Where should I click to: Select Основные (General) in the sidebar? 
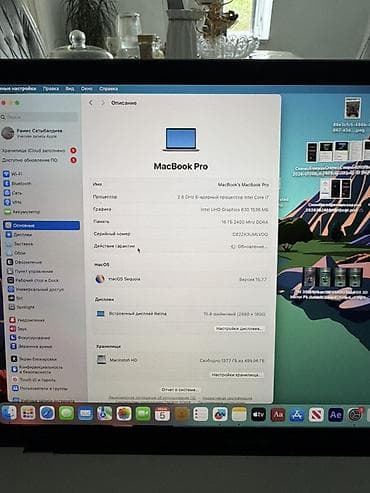pos(42,225)
